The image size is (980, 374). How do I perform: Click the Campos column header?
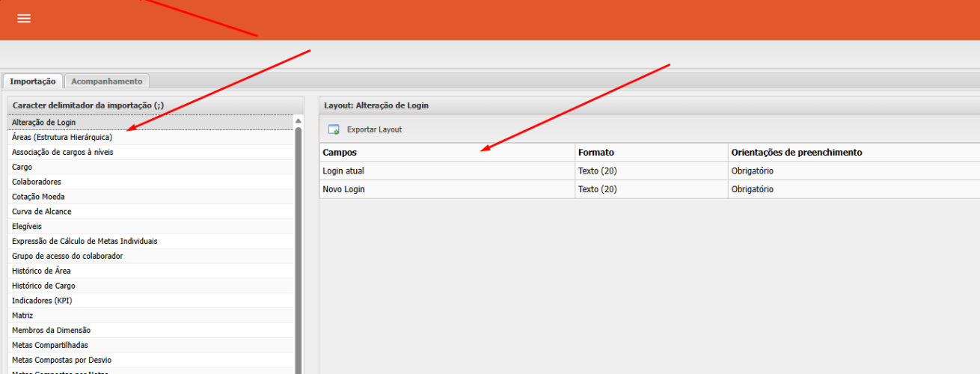click(340, 153)
